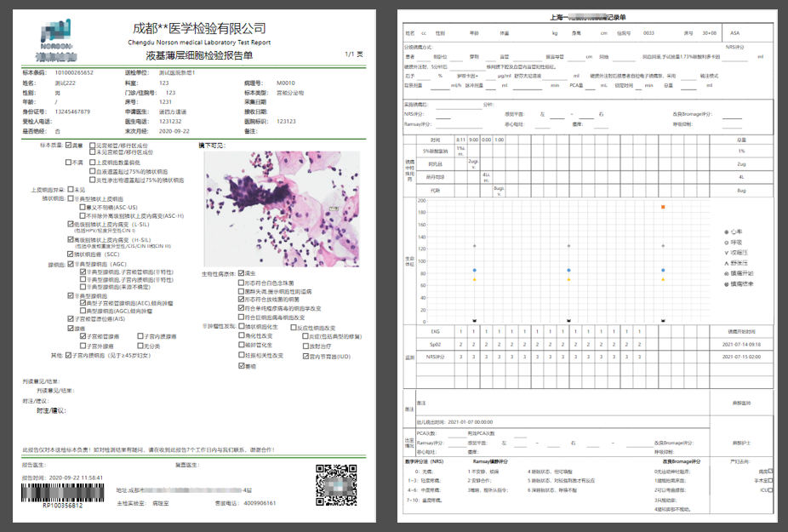Image resolution: width=788 pixels, height=532 pixels.
Task: Check the ASC-H checkbox
Action: tap(83, 215)
